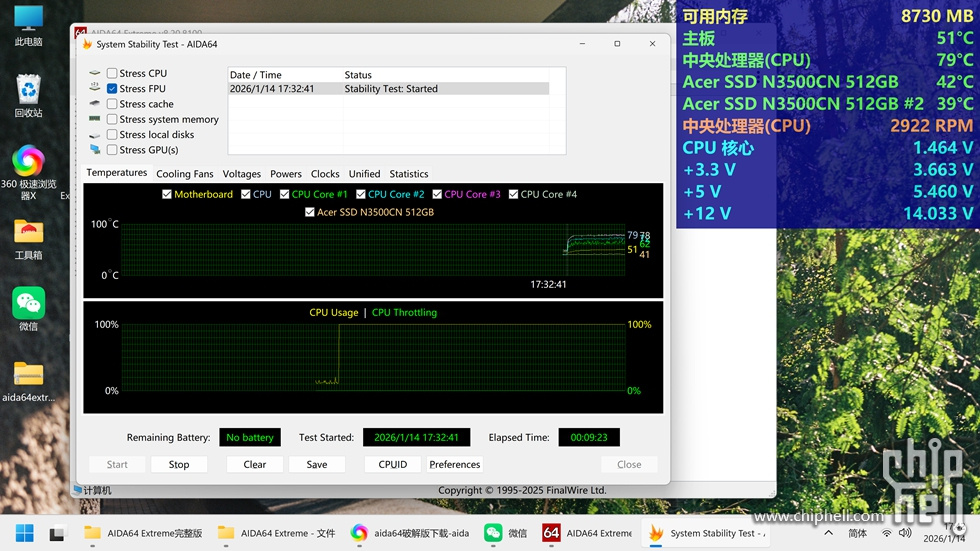Screen dimensions: 980x551
Task: Open the Task View taskbar icon
Action: point(58,533)
